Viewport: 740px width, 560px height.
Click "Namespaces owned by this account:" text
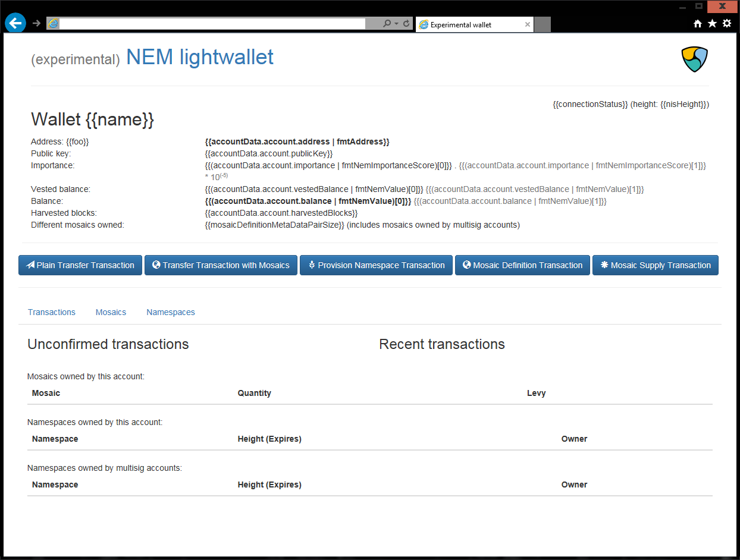95,422
